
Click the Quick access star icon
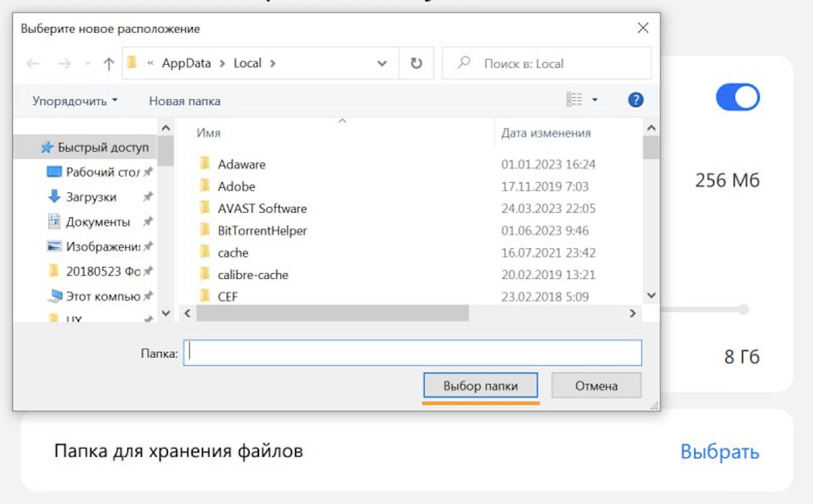[46, 147]
